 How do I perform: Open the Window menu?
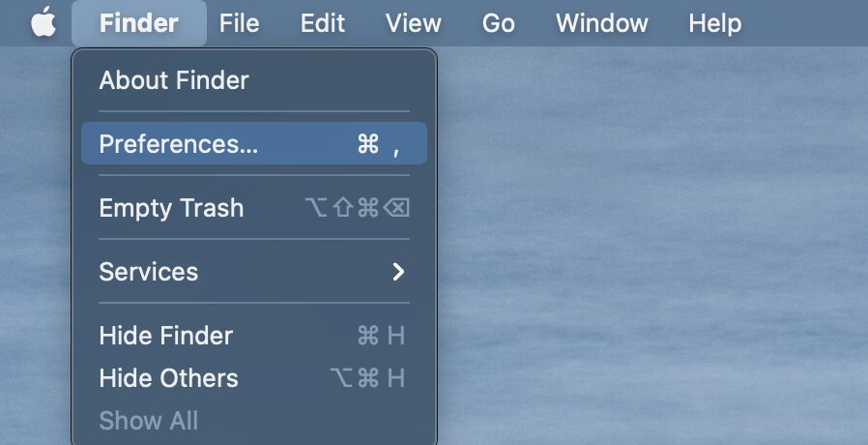[x=602, y=22]
